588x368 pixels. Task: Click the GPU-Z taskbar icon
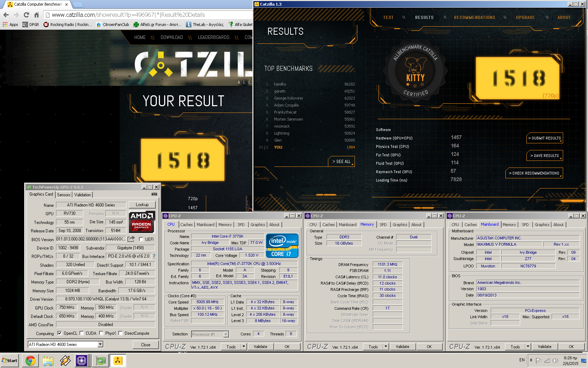coord(101,360)
